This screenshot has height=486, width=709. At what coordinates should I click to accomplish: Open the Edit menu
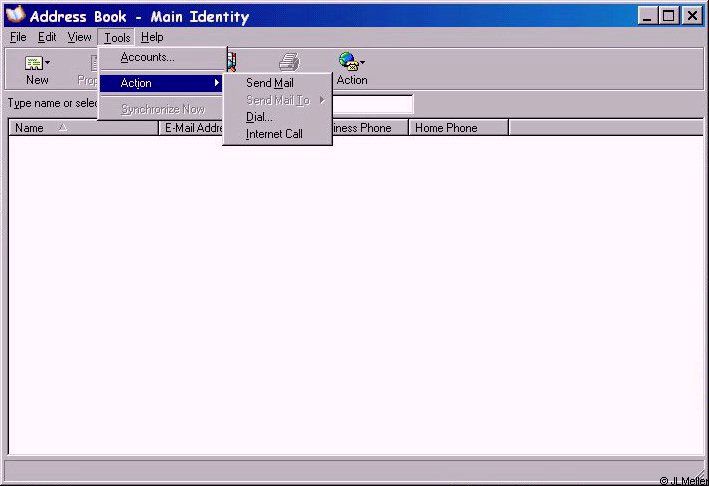coord(47,37)
